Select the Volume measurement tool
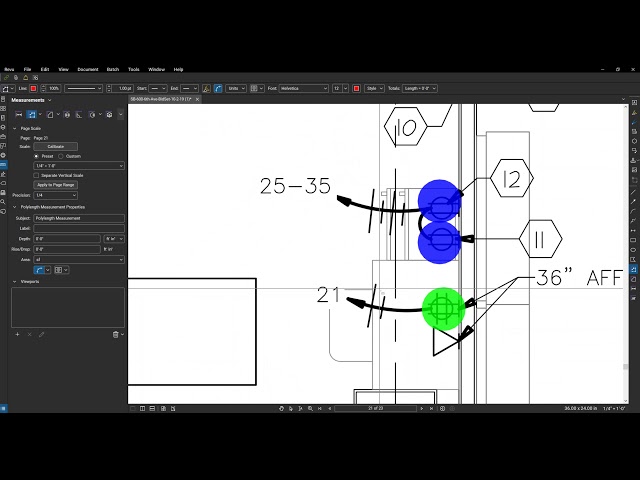This screenshot has width=640, height=480. [x=109, y=115]
